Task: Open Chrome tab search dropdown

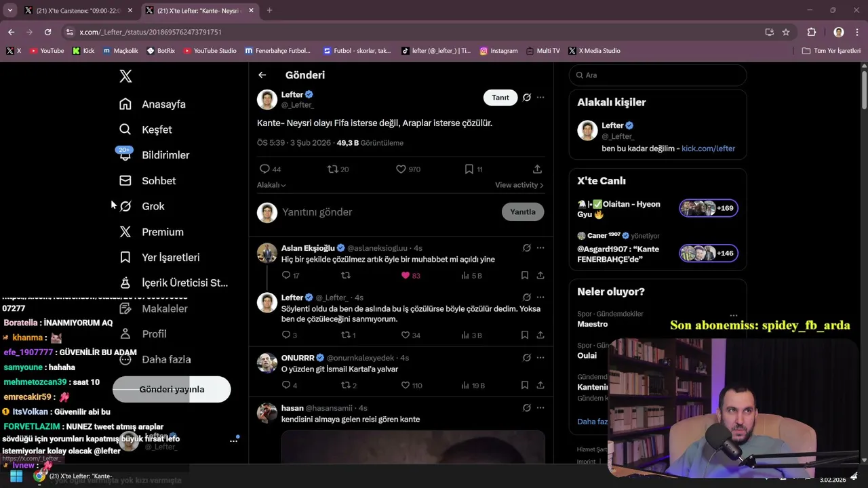Action: tap(9, 10)
